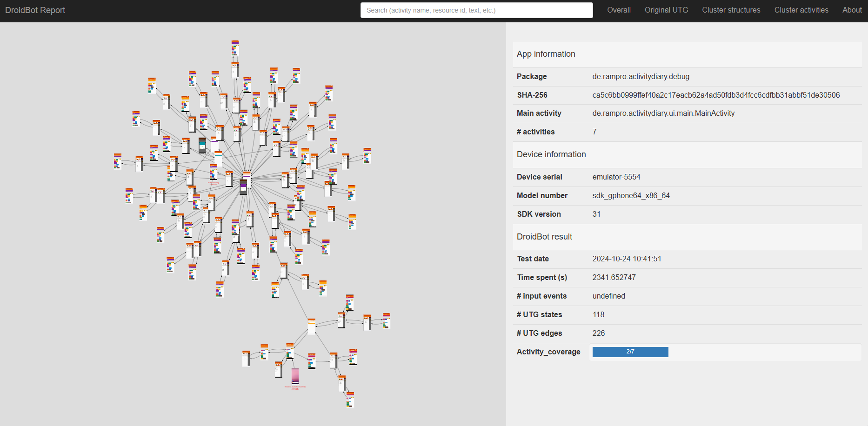This screenshot has height=426, width=868.
Task: Click the device serial emulator-5554
Action: (616, 177)
